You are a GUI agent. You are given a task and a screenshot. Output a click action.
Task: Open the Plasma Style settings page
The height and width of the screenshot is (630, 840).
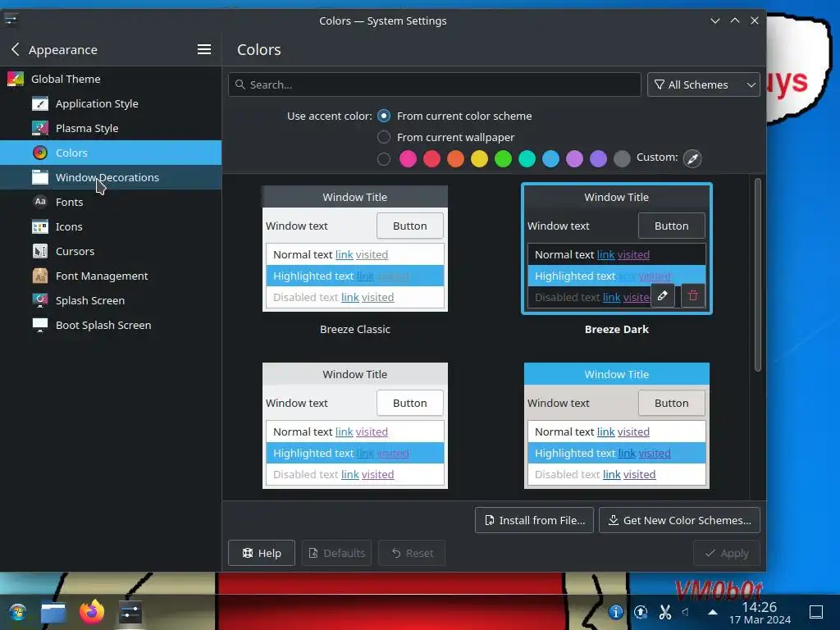111,128
